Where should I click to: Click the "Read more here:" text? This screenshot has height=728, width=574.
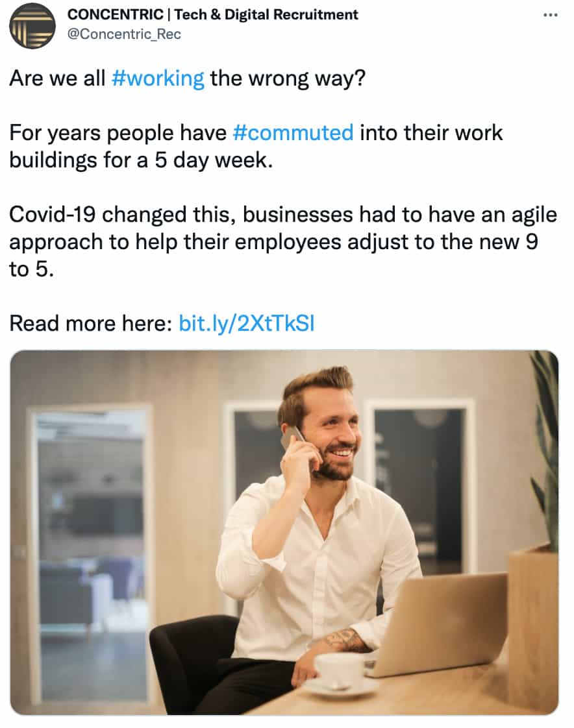click(91, 323)
